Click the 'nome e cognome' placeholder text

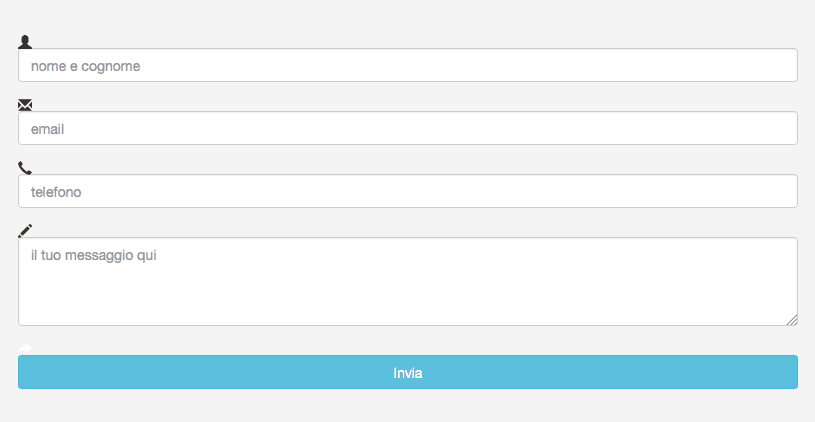point(85,66)
